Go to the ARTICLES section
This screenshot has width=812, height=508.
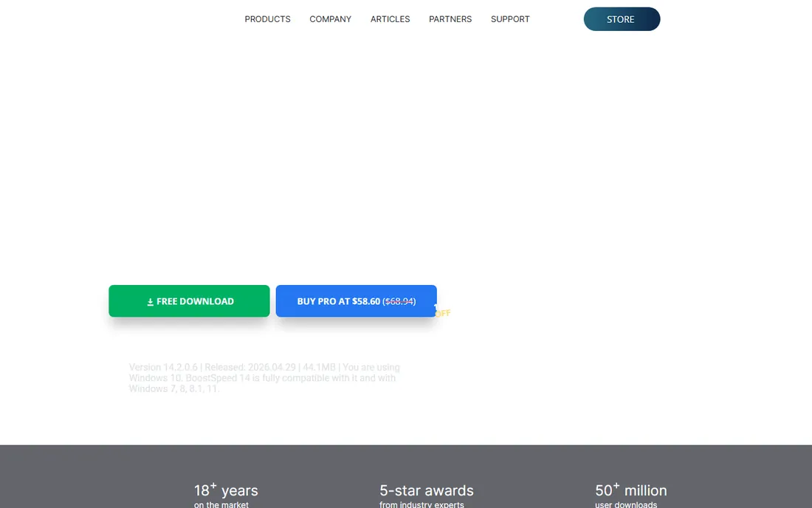(x=390, y=19)
